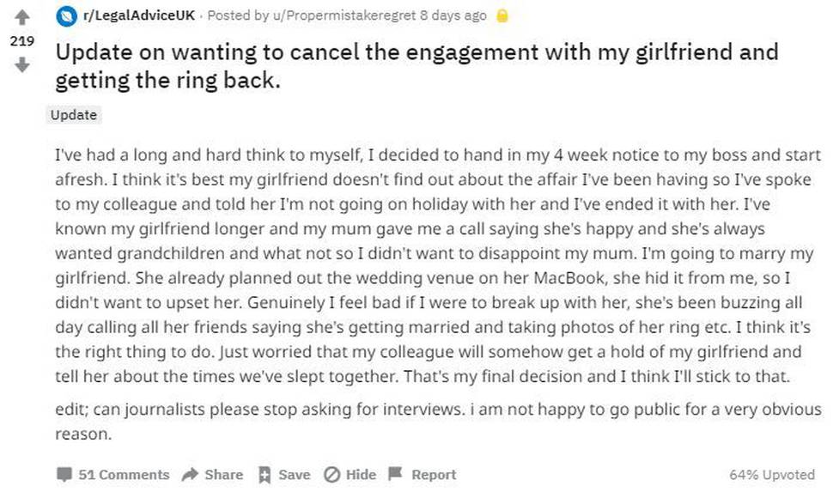Open the "51 Comments" label
This screenshot has height=504, width=833.
(124, 474)
